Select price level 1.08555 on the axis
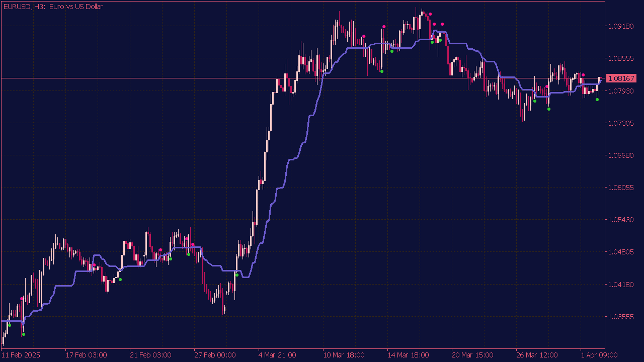Screen dimensions: 644x362 [621, 58]
